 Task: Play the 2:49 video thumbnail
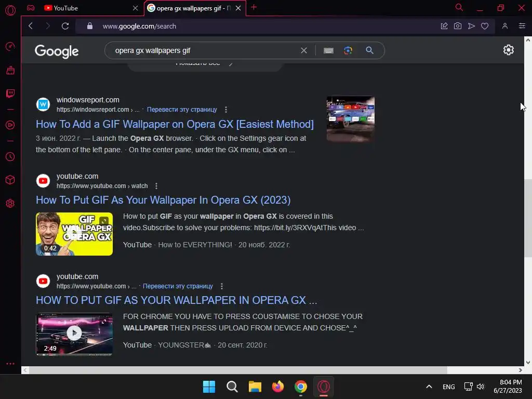point(74,334)
